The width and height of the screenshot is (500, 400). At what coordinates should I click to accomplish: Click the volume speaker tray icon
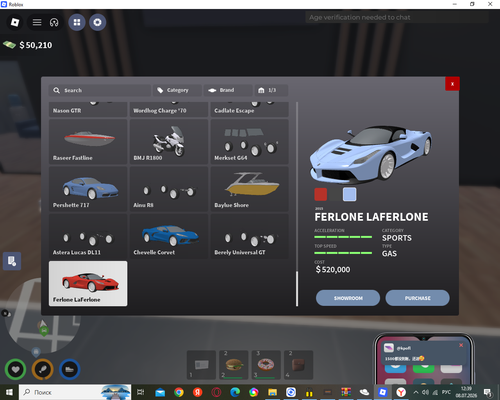(425, 392)
